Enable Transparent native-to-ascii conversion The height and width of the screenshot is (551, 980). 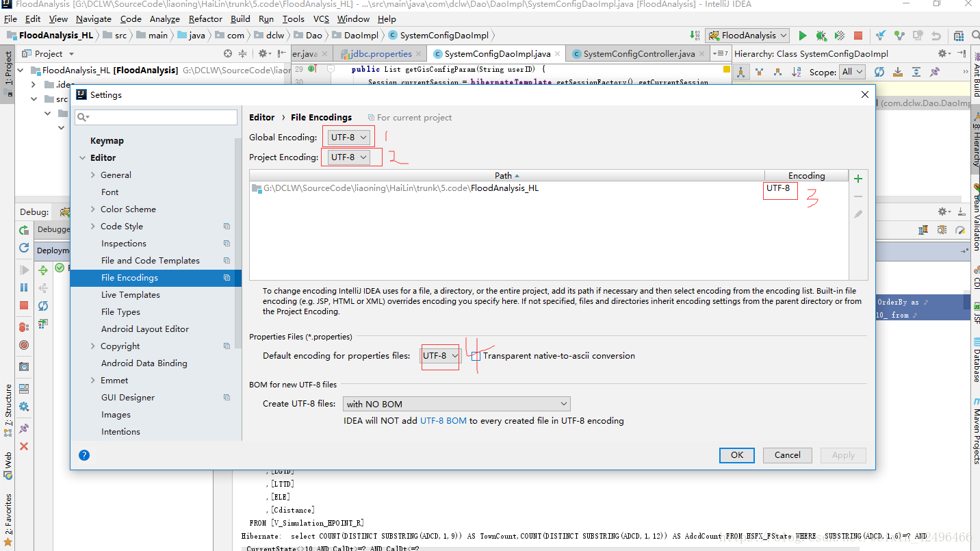tap(476, 356)
